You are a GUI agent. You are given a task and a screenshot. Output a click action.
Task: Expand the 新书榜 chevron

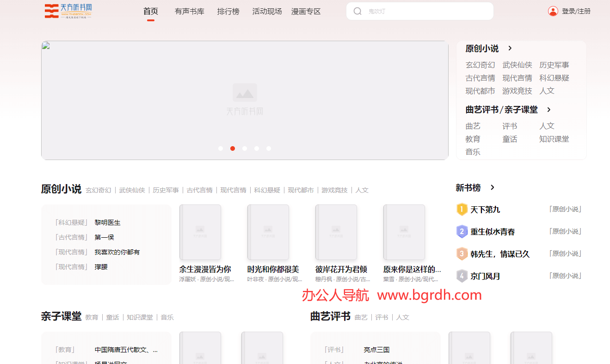coord(492,187)
